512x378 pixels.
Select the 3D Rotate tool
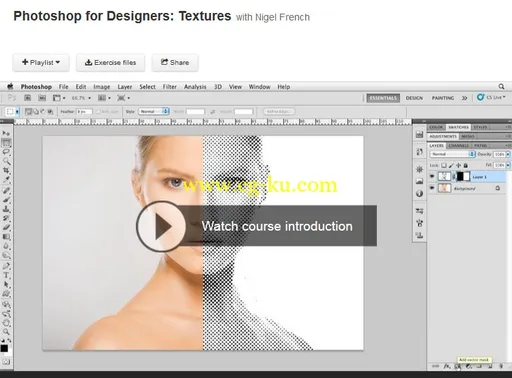[6, 305]
